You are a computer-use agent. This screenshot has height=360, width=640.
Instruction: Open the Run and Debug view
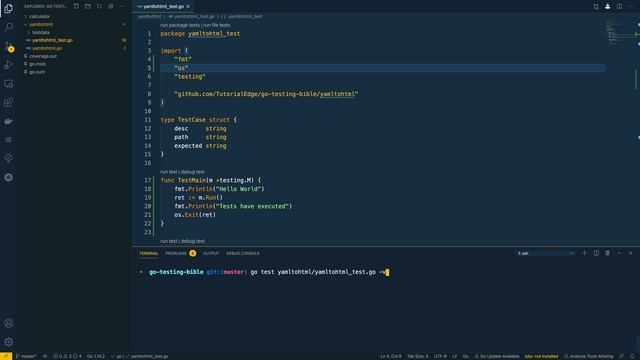[x=8, y=64]
